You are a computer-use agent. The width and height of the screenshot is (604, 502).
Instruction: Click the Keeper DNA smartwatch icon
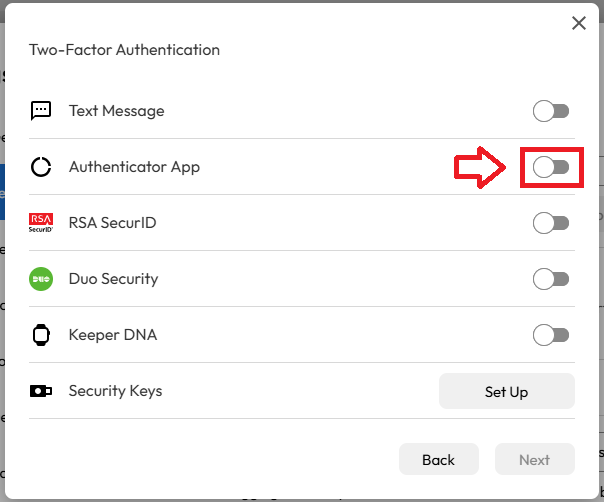click(41, 335)
